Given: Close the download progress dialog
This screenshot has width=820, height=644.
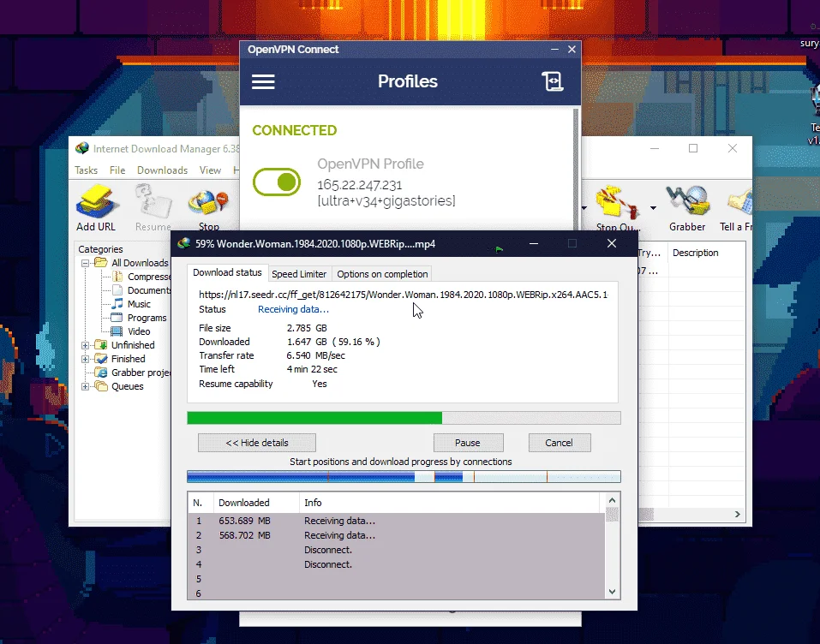Looking at the screenshot, I should (611, 243).
